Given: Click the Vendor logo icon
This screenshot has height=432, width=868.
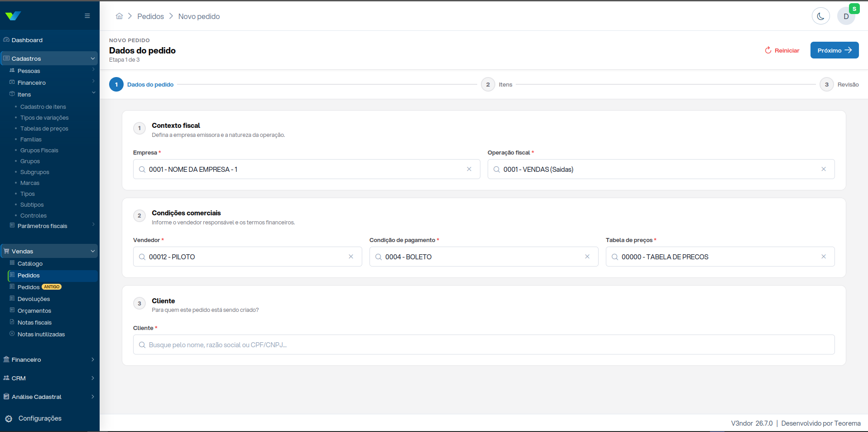Looking at the screenshot, I should (x=13, y=16).
